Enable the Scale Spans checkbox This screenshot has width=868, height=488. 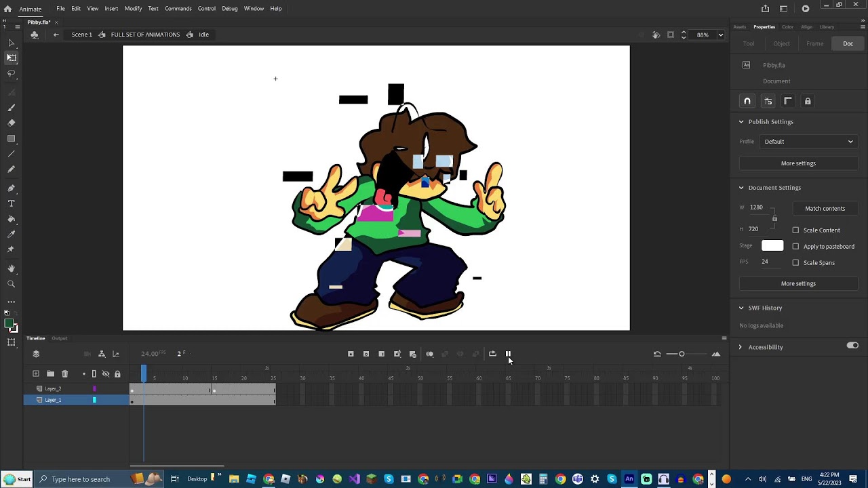[x=796, y=263]
